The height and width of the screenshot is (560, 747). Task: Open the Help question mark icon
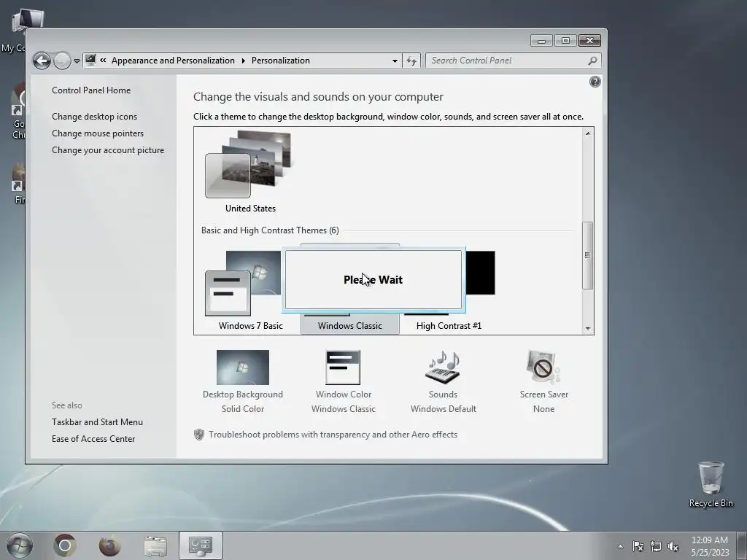coord(595,82)
